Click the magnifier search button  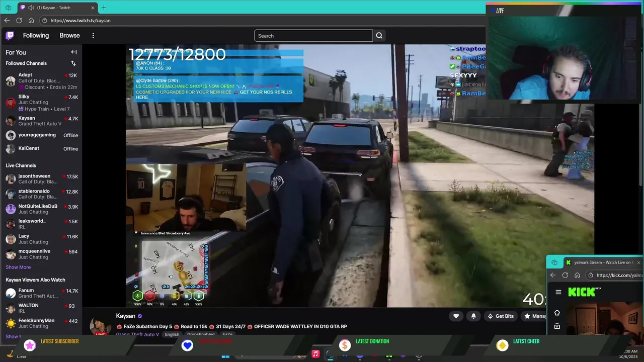click(x=379, y=36)
